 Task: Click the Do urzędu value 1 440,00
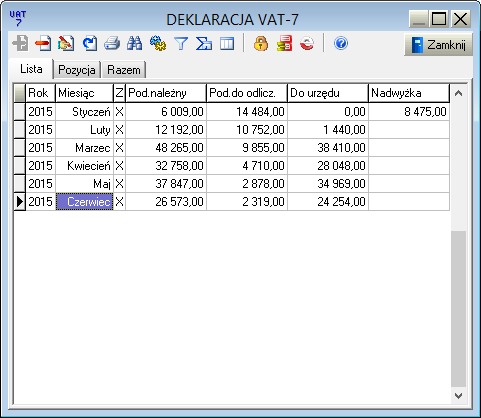[344, 130]
